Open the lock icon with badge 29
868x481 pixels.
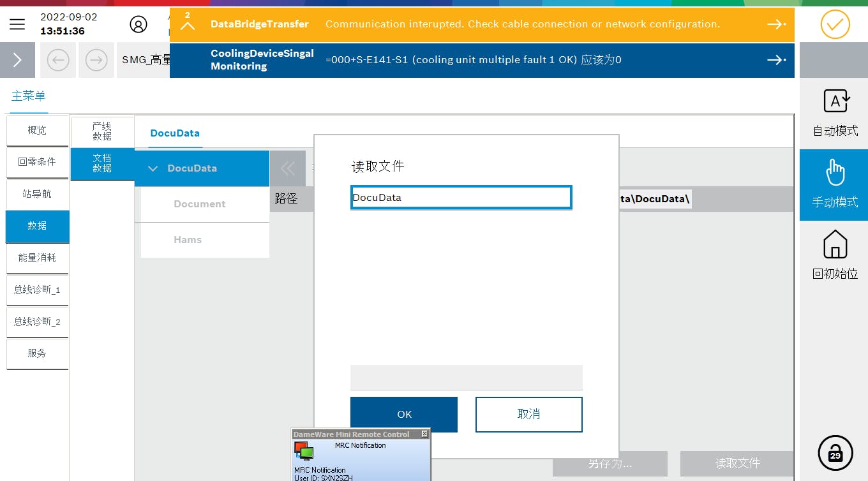835,452
